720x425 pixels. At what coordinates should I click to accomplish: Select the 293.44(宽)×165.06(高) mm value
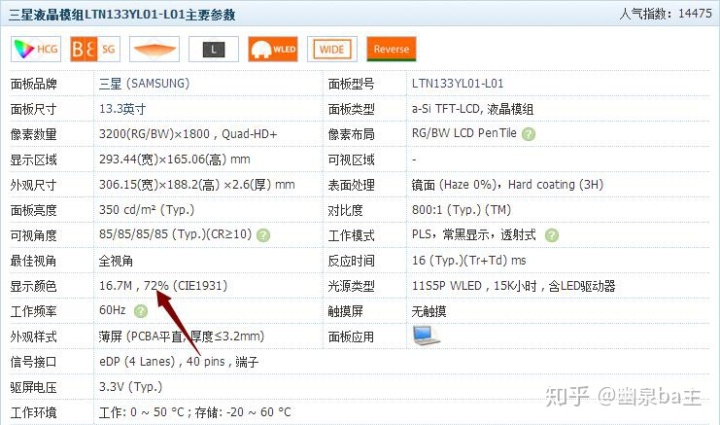point(174,159)
